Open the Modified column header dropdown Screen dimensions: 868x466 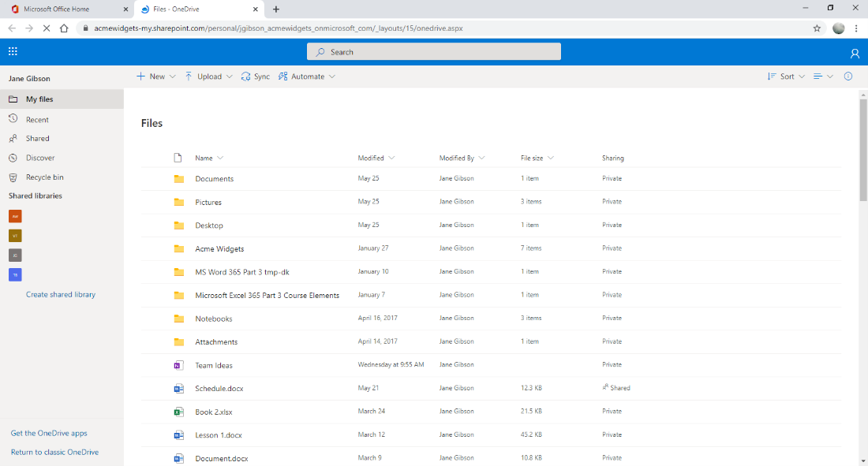coord(376,158)
